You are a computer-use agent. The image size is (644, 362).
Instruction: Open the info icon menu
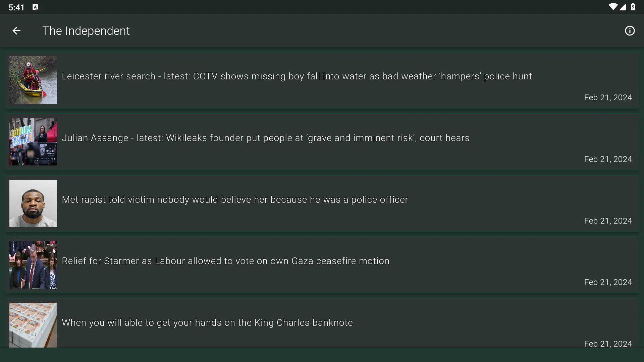coord(629,31)
